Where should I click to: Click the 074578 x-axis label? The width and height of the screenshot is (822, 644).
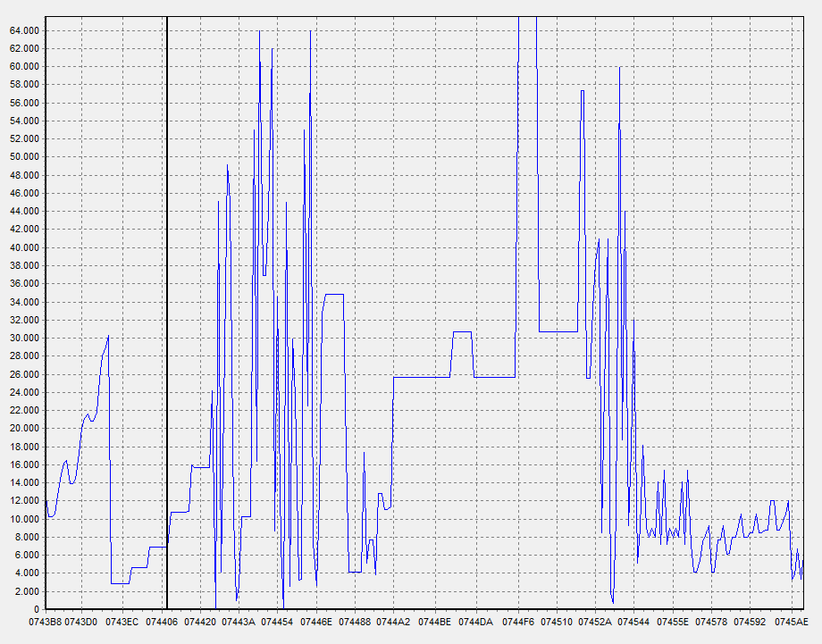pyautogui.click(x=711, y=622)
